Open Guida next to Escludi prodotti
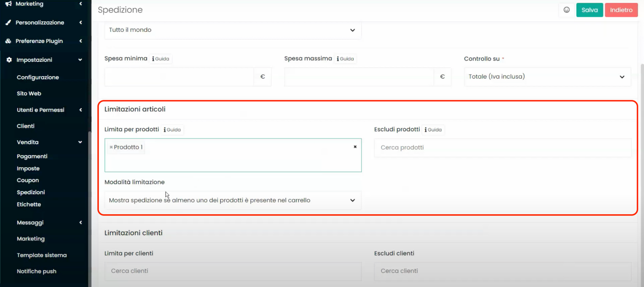 point(433,130)
